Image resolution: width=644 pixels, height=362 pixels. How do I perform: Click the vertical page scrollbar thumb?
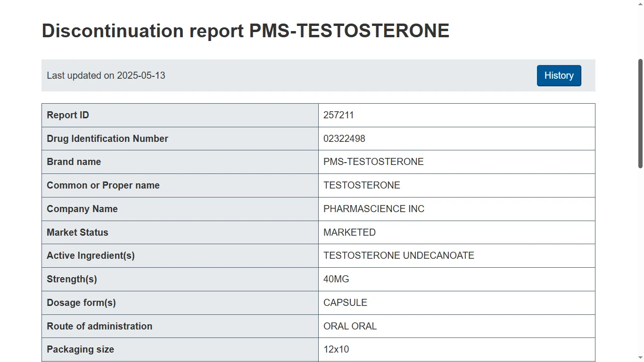pyautogui.click(x=640, y=113)
